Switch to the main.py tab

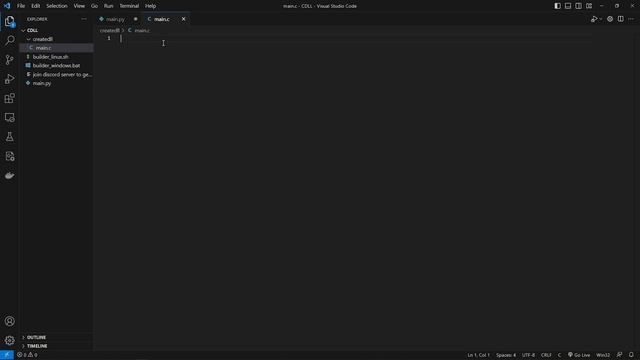[116, 19]
